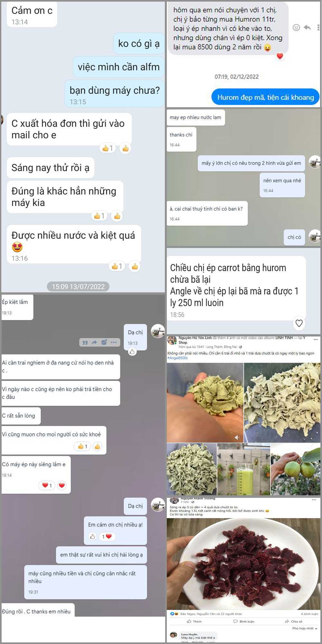Open options menu on Nguyễn Hồ Yến Linh post
This screenshot has width=322, height=644.
[316, 339]
